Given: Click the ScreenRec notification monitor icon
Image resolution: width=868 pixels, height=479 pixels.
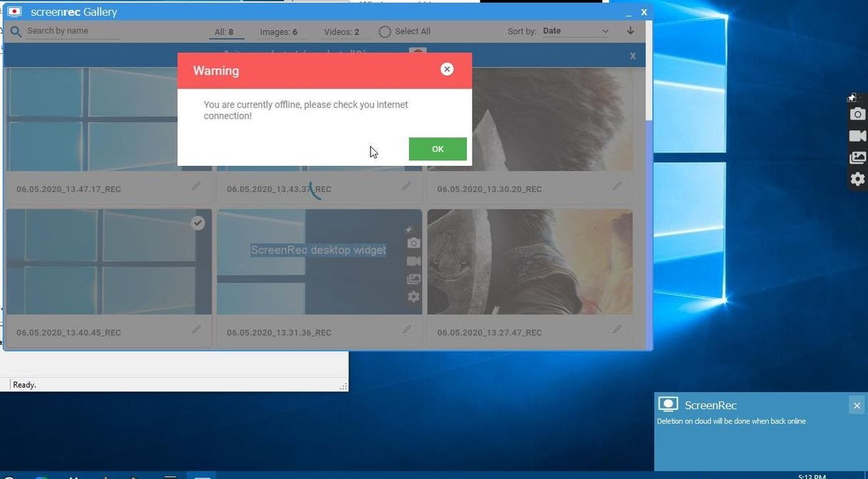Looking at the screenshot, I should point(668,404).
